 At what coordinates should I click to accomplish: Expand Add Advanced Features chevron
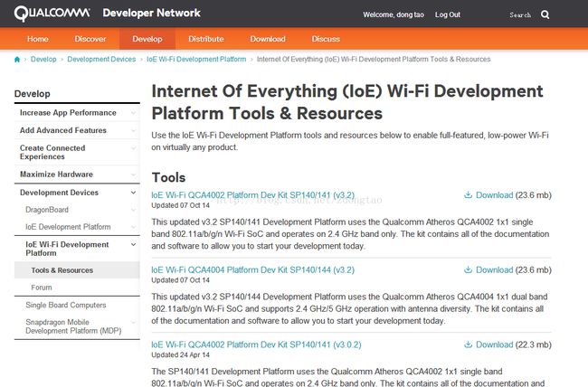pyautogui.click(x=133, y=130)
